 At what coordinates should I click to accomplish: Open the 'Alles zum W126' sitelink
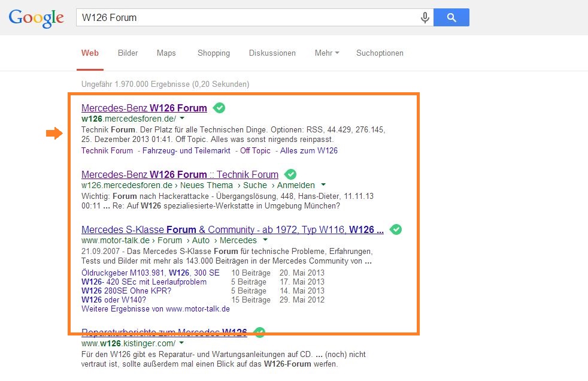point(308,150)
